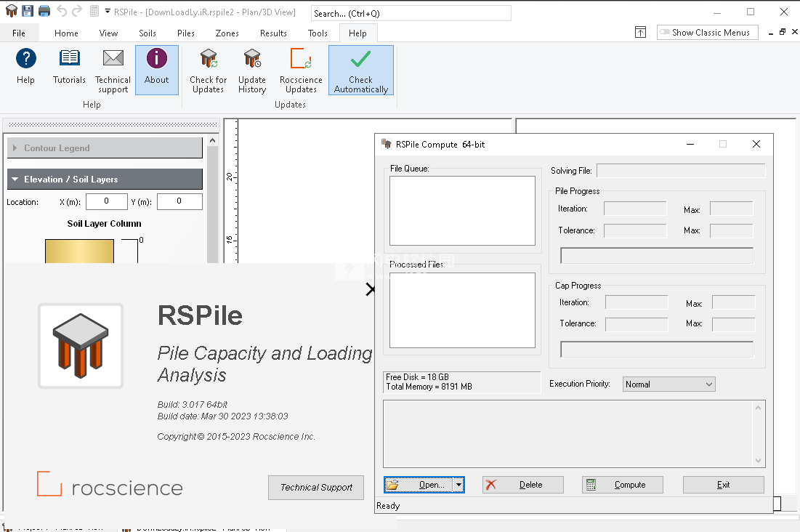The height and width of the screenshot is (532, 800).
Task: Click the Redo arrow
Action: point(77,11)
